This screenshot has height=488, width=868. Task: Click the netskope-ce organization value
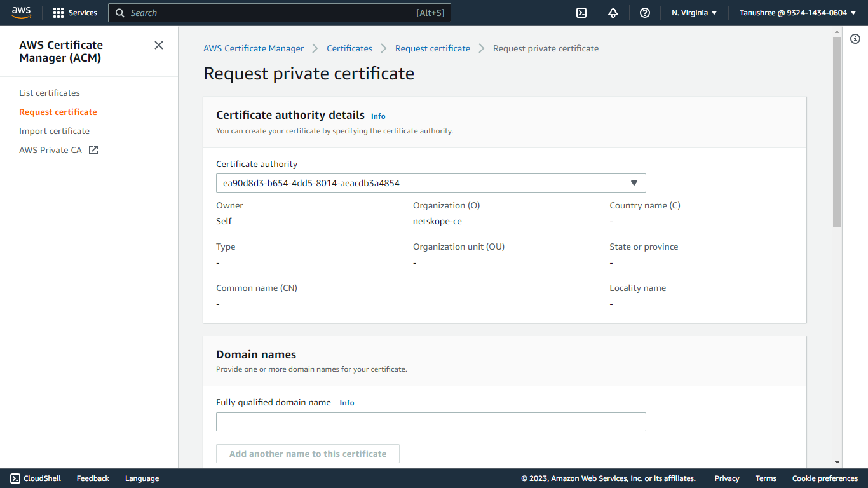click(x=437, y=221)
